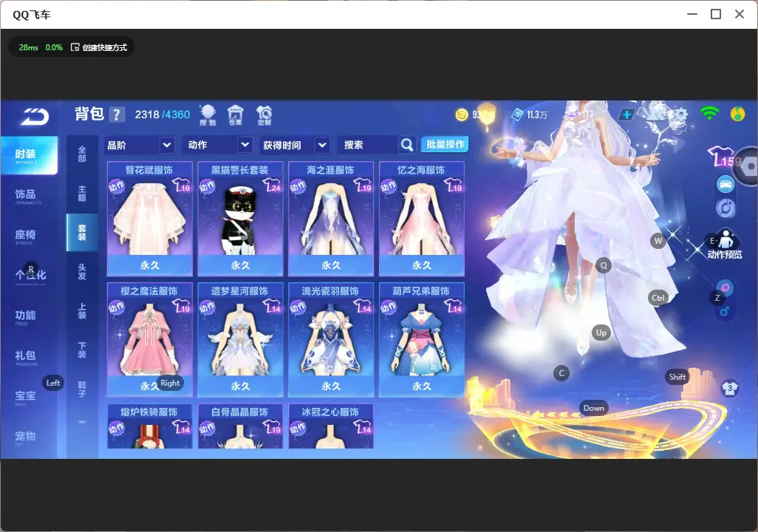
Task: Select the 樱之魔法服饰 outfit card
Action: tap(150, 339)
